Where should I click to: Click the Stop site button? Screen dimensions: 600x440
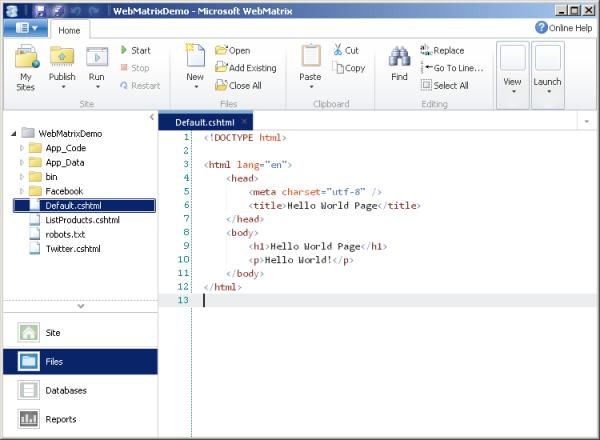pyautogui.click(x=135, y=68)
